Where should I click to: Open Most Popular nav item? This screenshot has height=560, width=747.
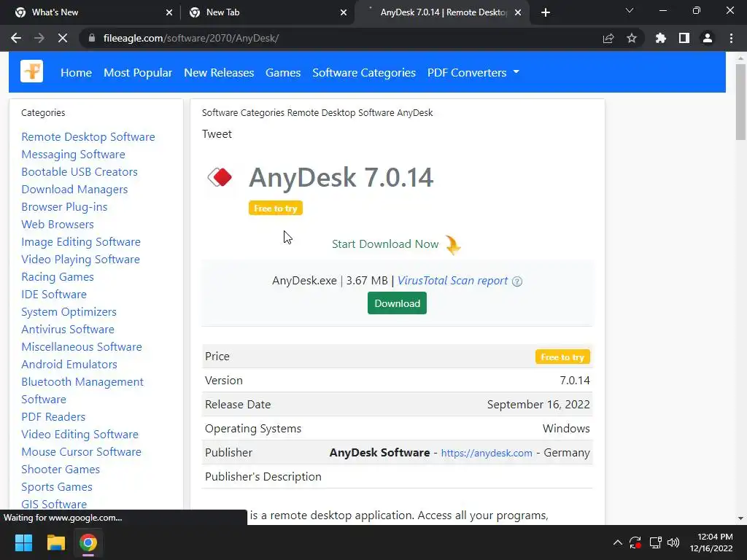(x=138, y=72)
